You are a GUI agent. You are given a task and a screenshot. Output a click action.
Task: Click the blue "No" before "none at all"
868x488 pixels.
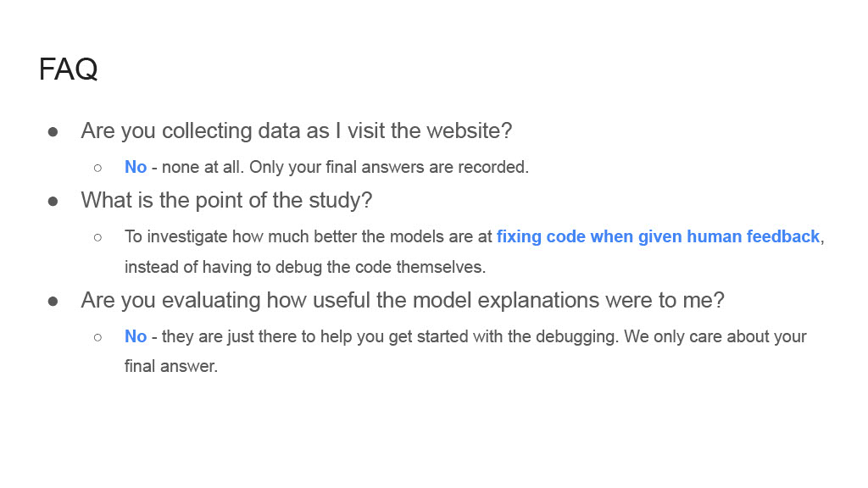click(x=136, y=168)
